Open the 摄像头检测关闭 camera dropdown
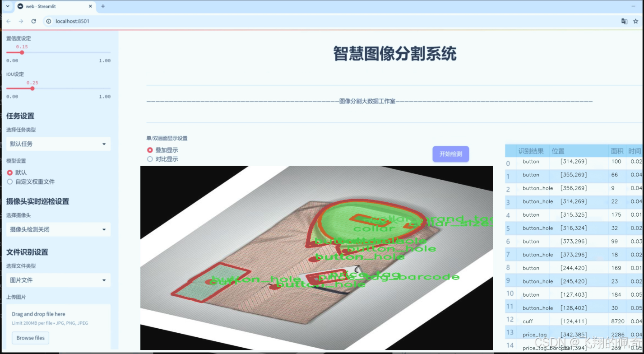Viewport: 644px width, 354px height. tap(58, 229)
